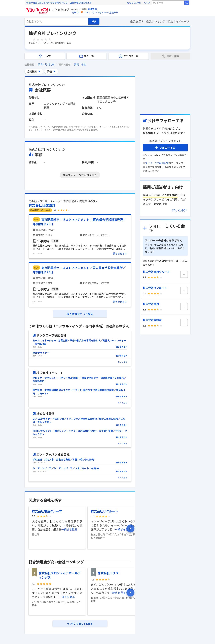Click もっと見る under エン・ジャパン株式会社
215x644 pixels.
point(122,477)
